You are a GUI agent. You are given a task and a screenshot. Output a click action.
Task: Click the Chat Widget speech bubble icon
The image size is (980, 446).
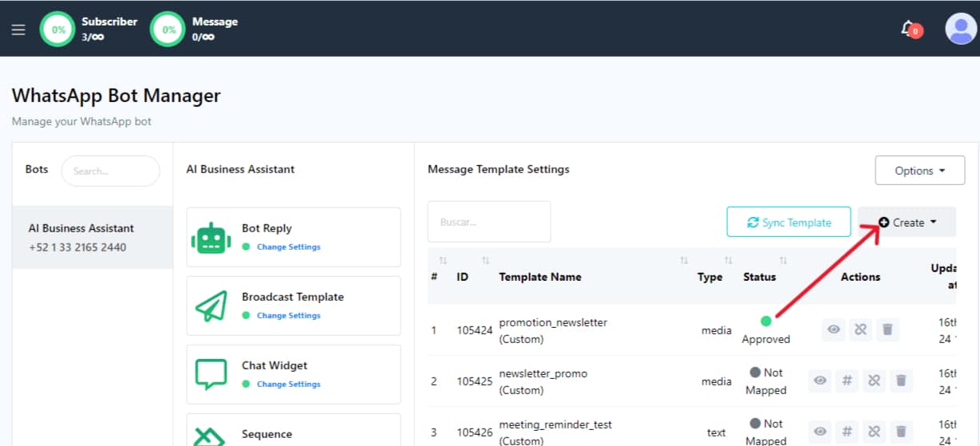pos(211,374)
